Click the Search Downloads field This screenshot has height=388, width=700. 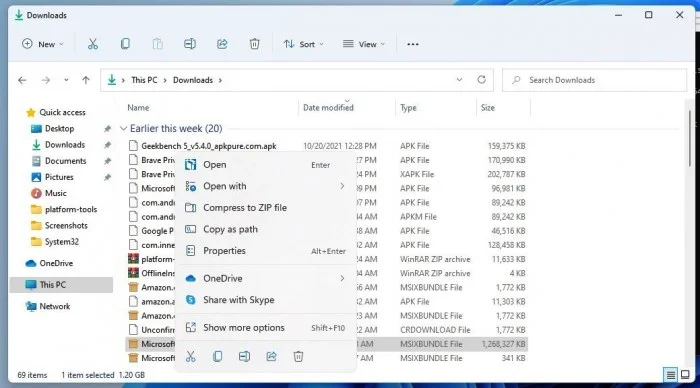(x=594, y=80)
